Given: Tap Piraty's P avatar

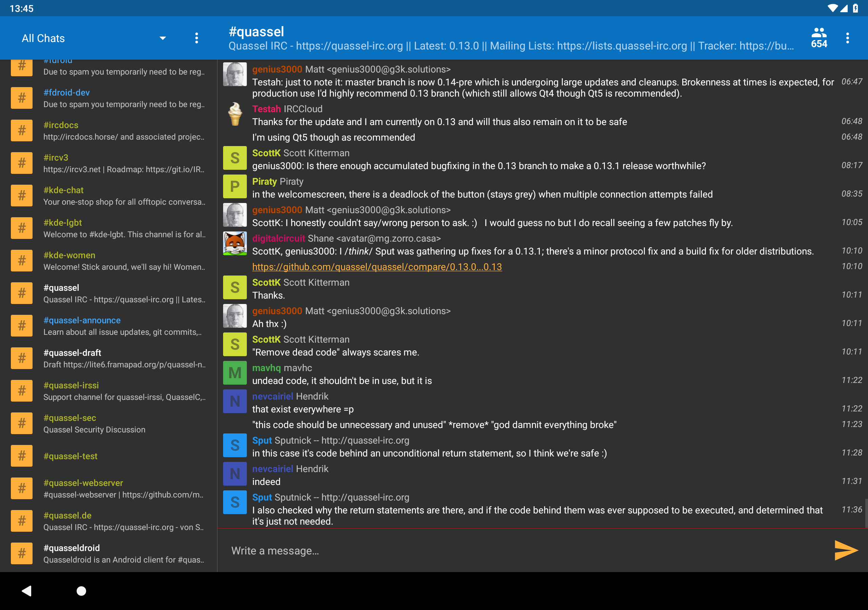Looking at the screenshot, I should (235, 186).
